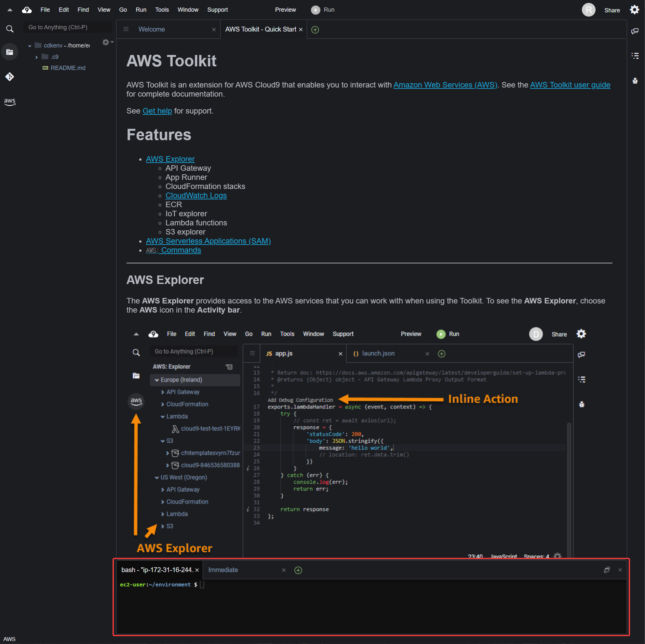
Task: Click the Run play icon in the top bar
Action: [316, 10]
